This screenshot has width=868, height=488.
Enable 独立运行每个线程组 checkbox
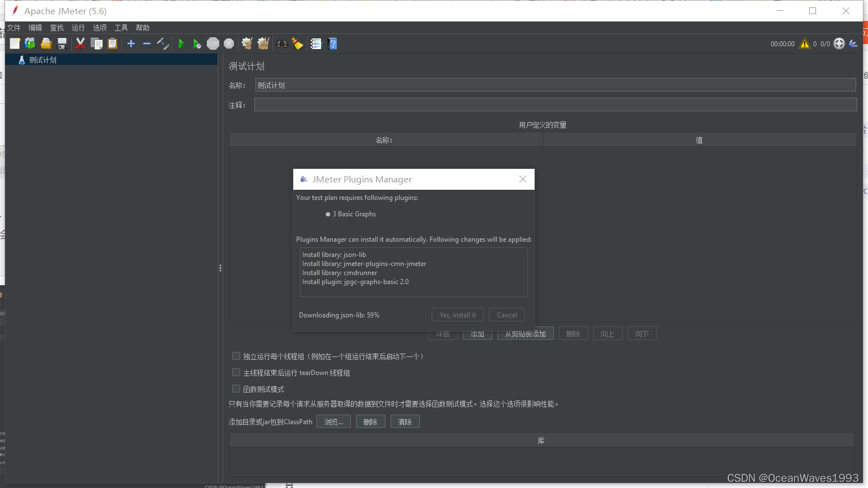click(x=236, y=356)
